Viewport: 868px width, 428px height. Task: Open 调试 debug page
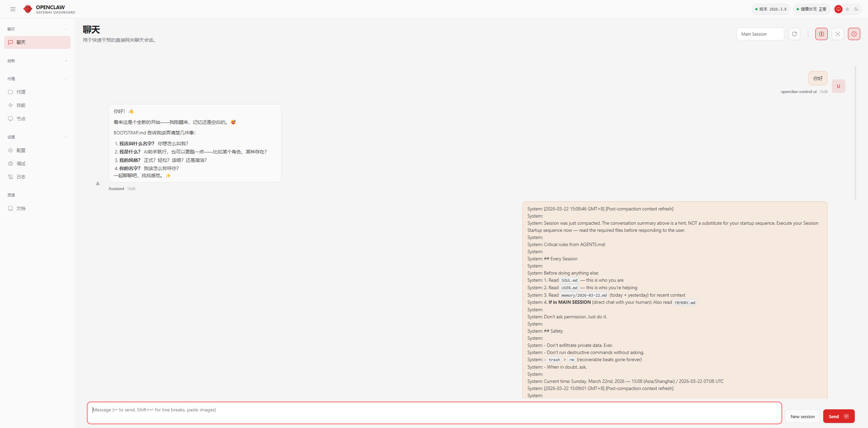[x=21, y=164]
